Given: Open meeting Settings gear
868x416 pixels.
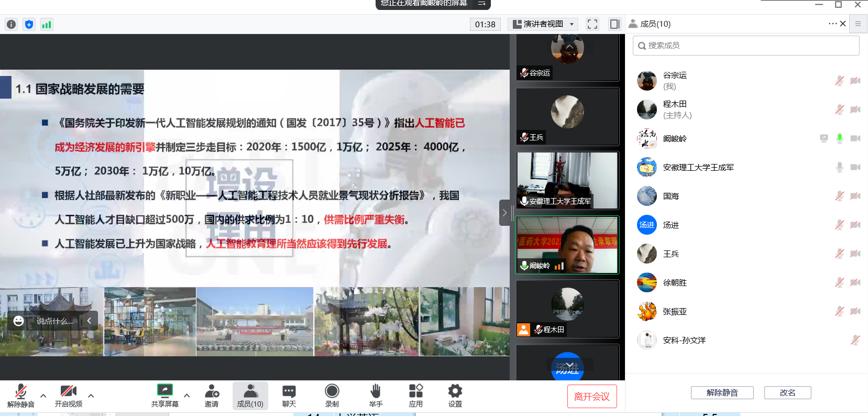Looking at the screenshot, I should (455, 396).
